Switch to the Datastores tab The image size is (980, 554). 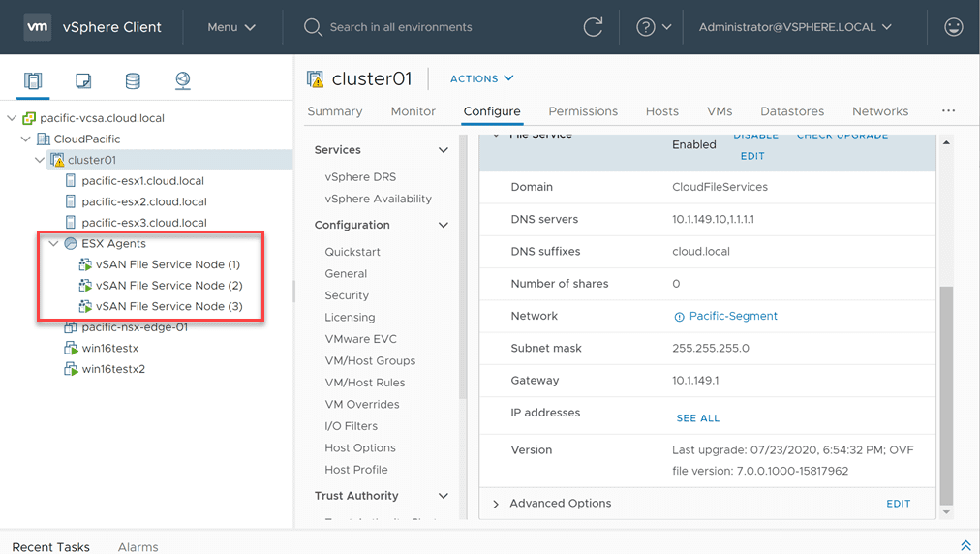point(792,111)
